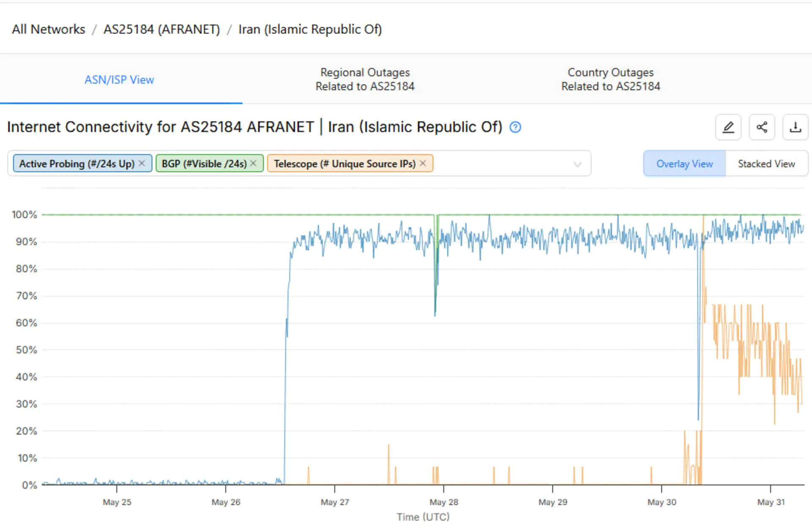Viewport: 812px width, 528px height.
Task: Open the ASN/ISP View tab
Action: point(119,80)
